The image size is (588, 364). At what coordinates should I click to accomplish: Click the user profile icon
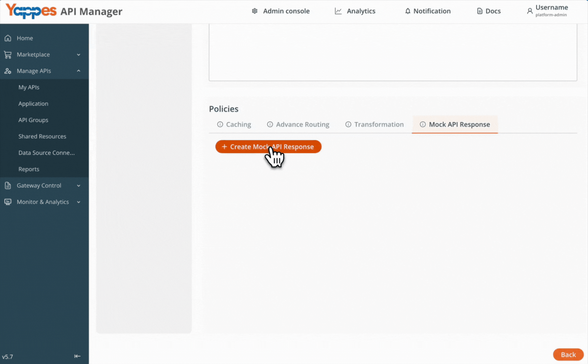point(530,11)
